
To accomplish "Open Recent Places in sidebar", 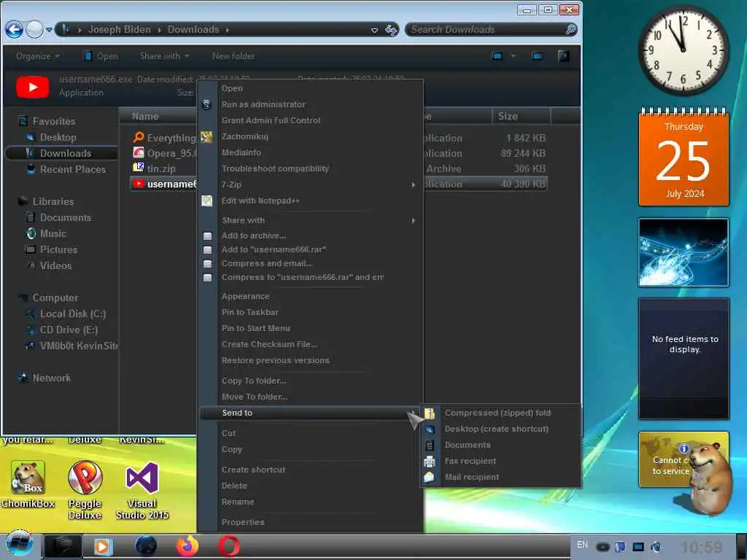I will tap(72, 169).
